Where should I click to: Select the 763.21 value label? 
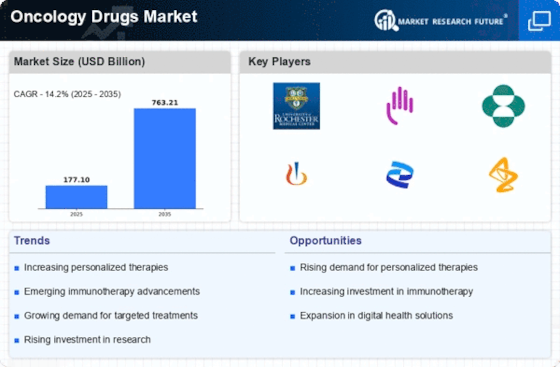tap(165, 102)
